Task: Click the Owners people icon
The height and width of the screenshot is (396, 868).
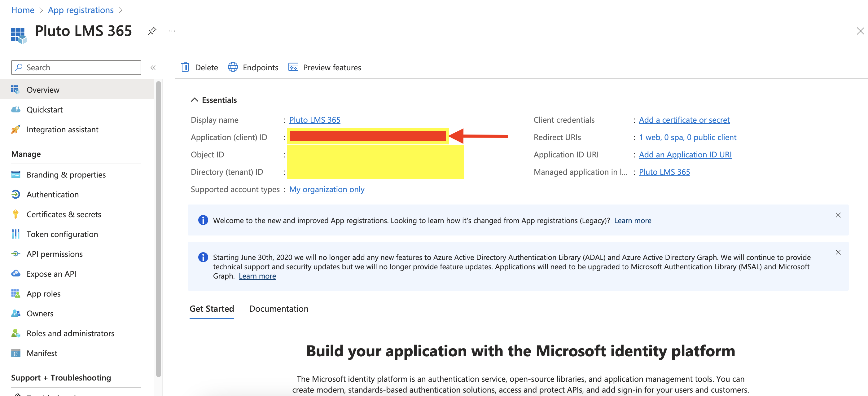Action: click(15, 313)
